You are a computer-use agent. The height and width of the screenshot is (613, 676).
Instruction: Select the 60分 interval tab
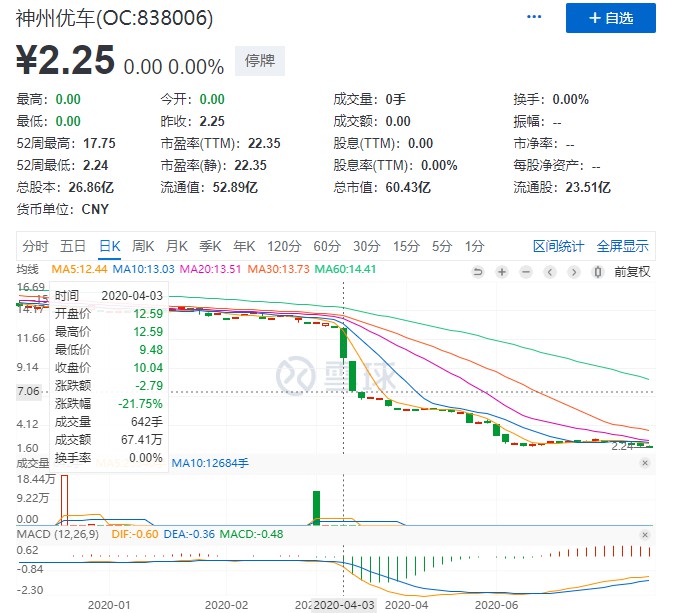327,246
